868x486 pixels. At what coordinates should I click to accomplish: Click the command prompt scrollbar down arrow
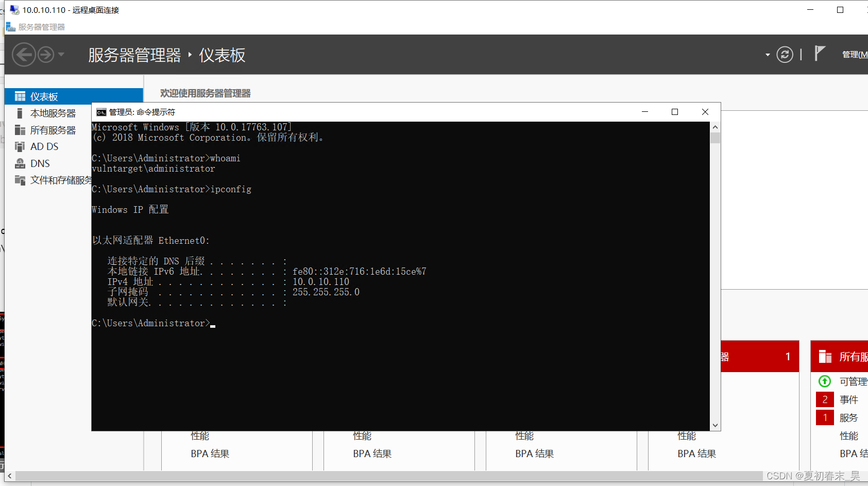point(715,425)
